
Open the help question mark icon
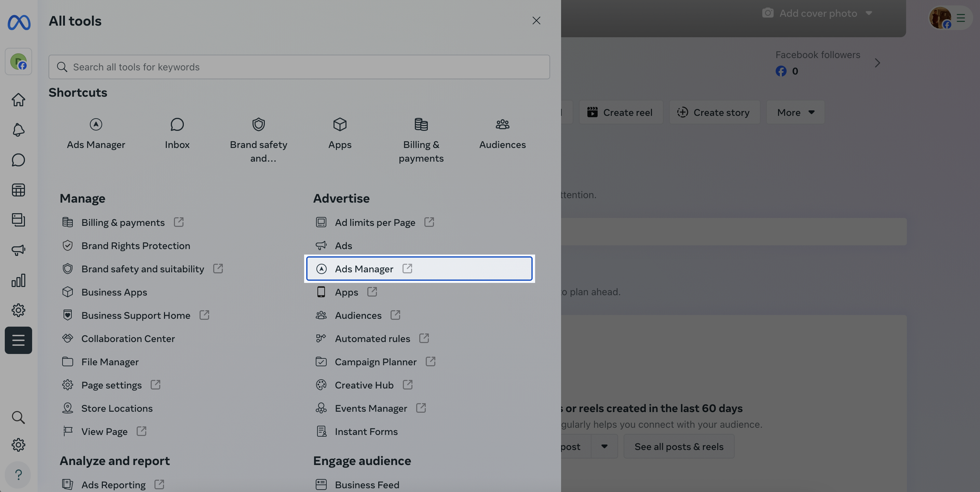point(18,475)
